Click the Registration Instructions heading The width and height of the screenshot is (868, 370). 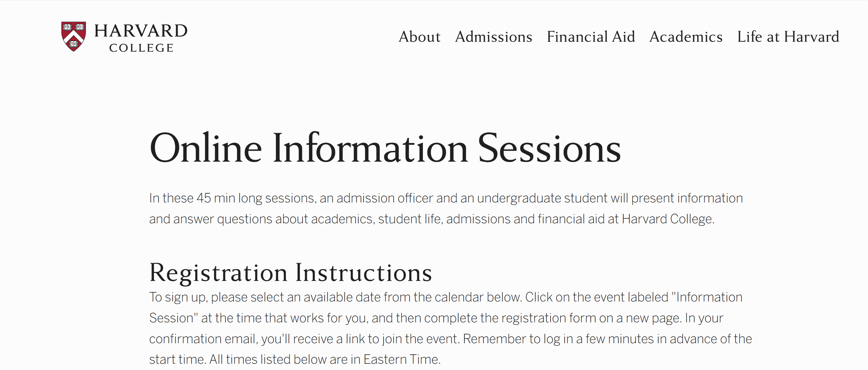point(290,272)
